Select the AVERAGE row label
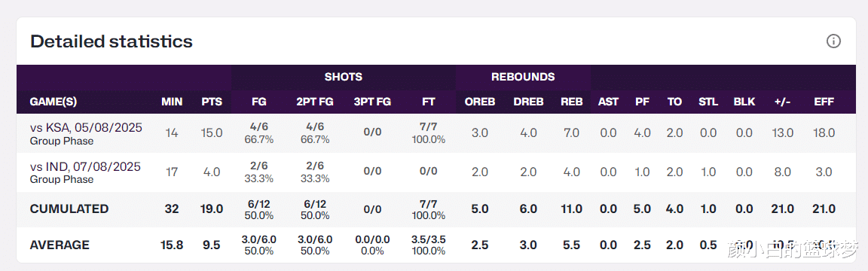 [60, 245]
